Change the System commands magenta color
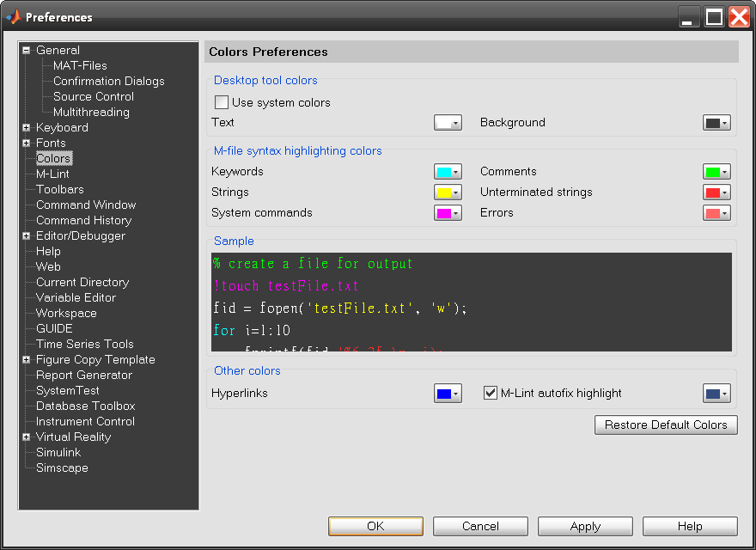The width and height of the screenshot is (756, 550). tap(448, 213)
